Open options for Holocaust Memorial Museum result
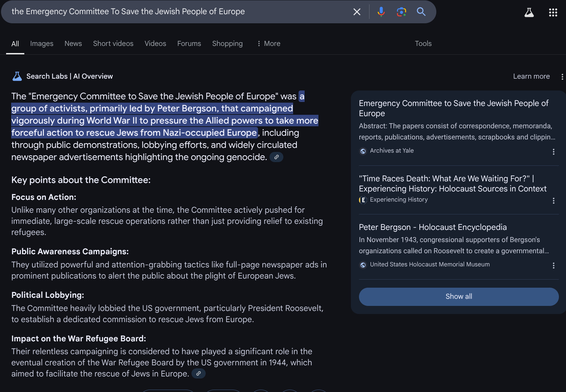 point(553,265)
